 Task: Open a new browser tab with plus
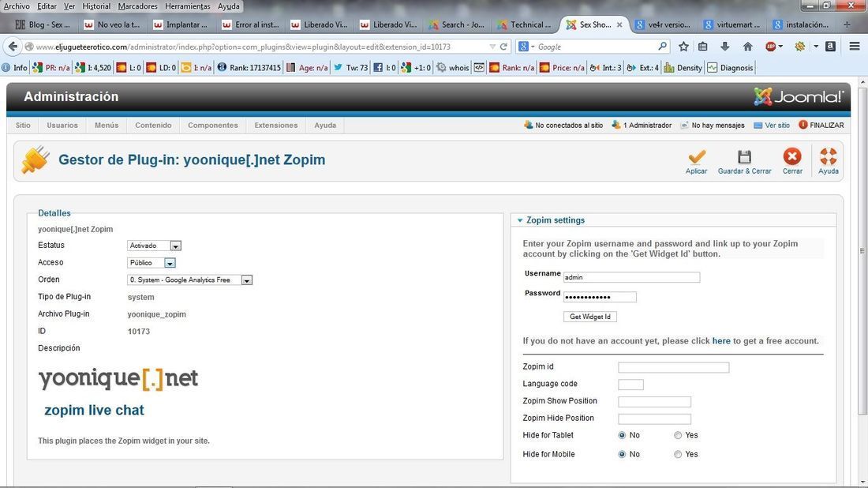[847, 24]
